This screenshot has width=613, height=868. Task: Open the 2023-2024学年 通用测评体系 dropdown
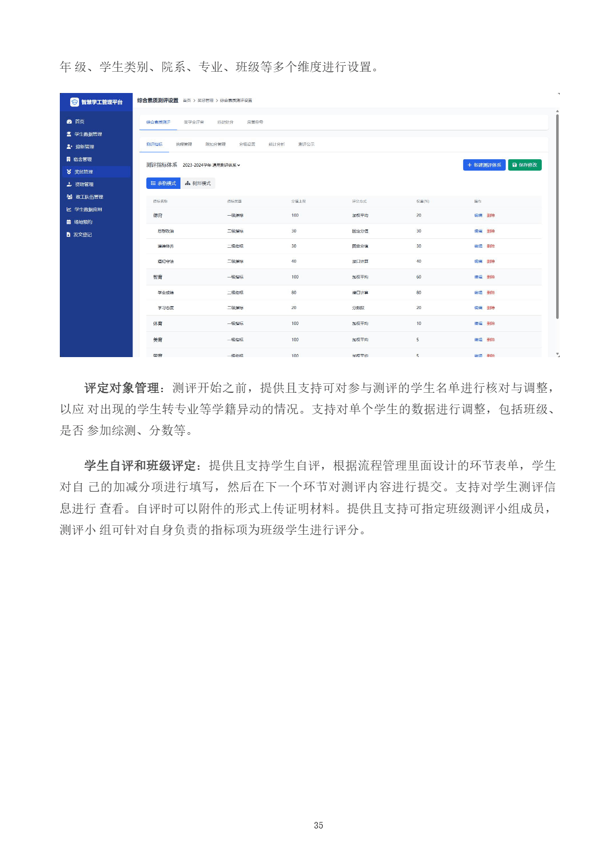coord(211,165)
